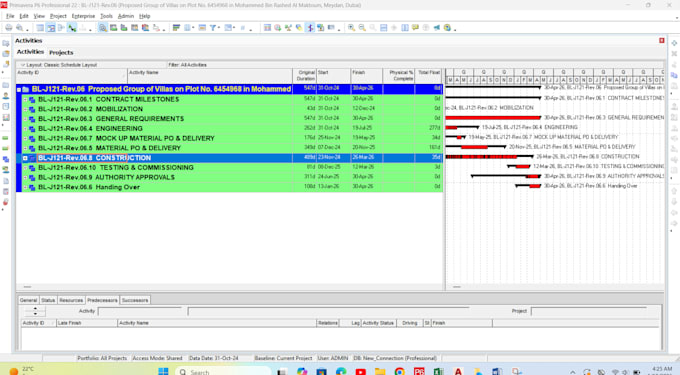Viewport: 680px width, 375px height.
Task: Open the Project menu
Action: [x=58, y=16]
